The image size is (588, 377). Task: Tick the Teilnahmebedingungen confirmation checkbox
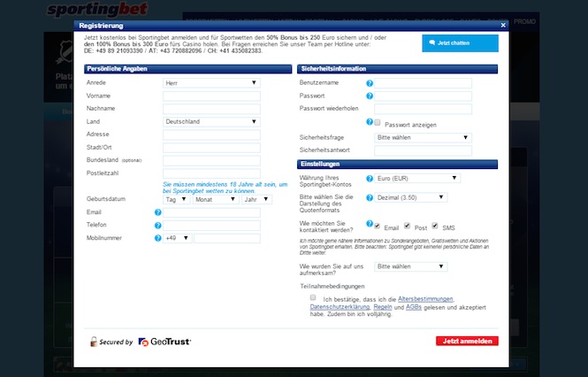pyautogui.click(x=313, y=298)
